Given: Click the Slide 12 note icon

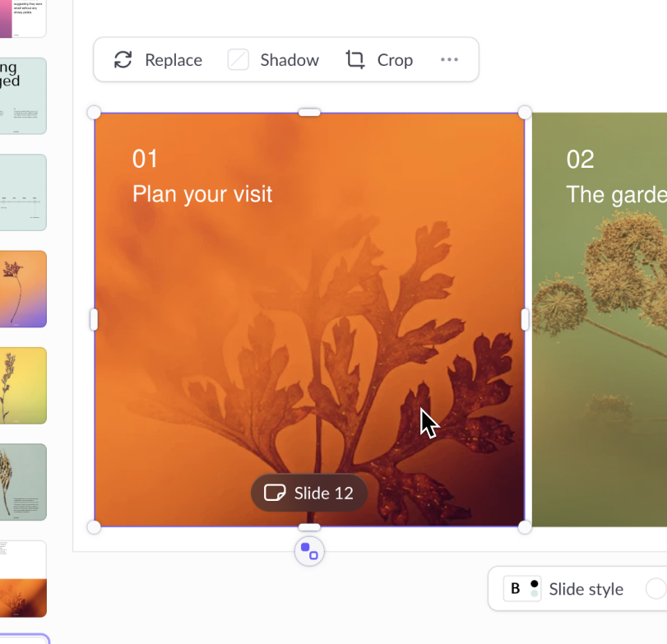Looking at the screenshot, I should pos(275,493).
